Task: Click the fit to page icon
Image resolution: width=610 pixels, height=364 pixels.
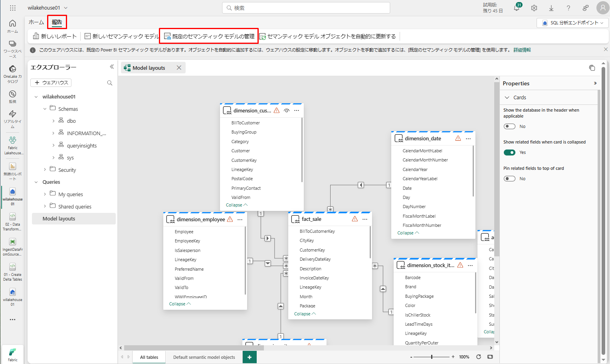Action: pos(490,357)
